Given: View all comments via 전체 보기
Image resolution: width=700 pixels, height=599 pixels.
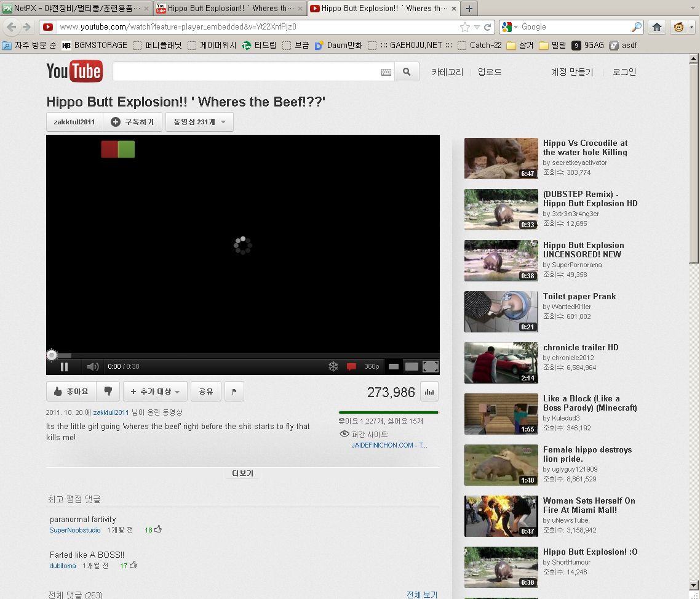Looking at the screenshot, I should point(423,595).
